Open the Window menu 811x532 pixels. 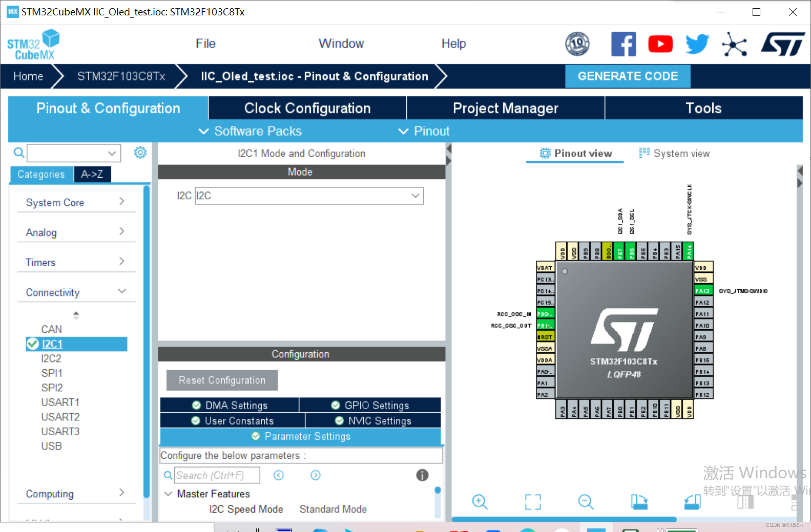pos(341,44)
